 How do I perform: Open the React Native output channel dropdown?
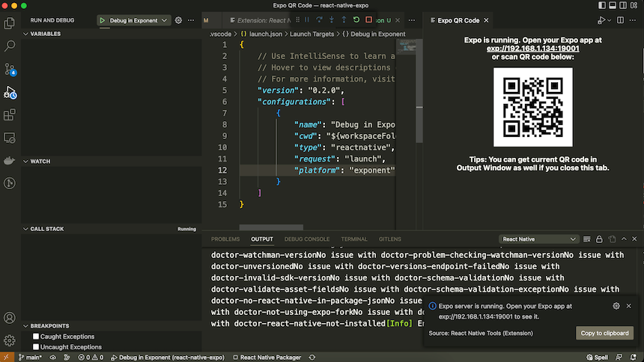coord(539,239)
